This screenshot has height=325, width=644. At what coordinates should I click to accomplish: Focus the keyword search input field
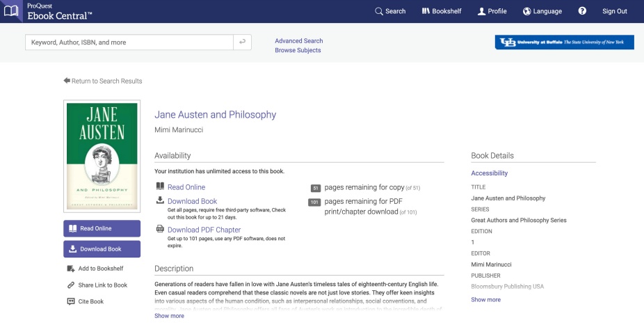click(x=129, y=42)
